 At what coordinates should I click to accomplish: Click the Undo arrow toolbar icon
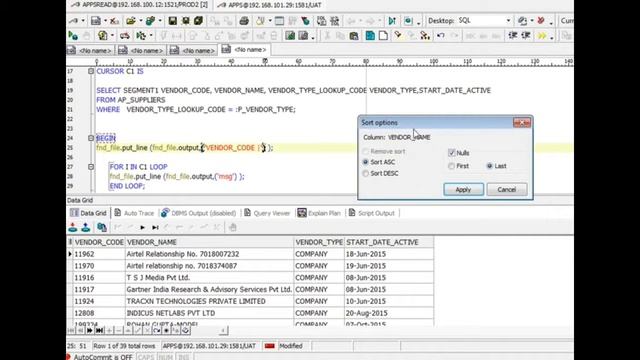pos(440,36)
